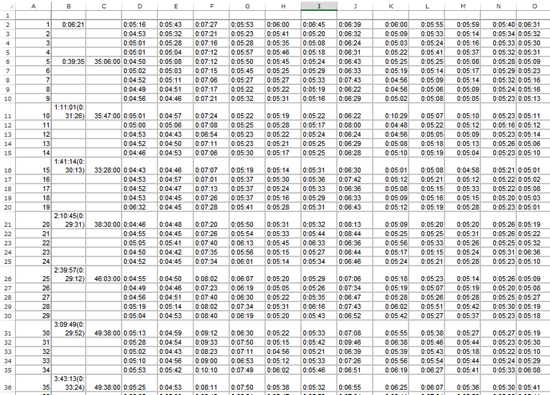Screen dimensions: 550x395
Task: Click cell J8 showing 0:07:43
Action: click(355, 80)
